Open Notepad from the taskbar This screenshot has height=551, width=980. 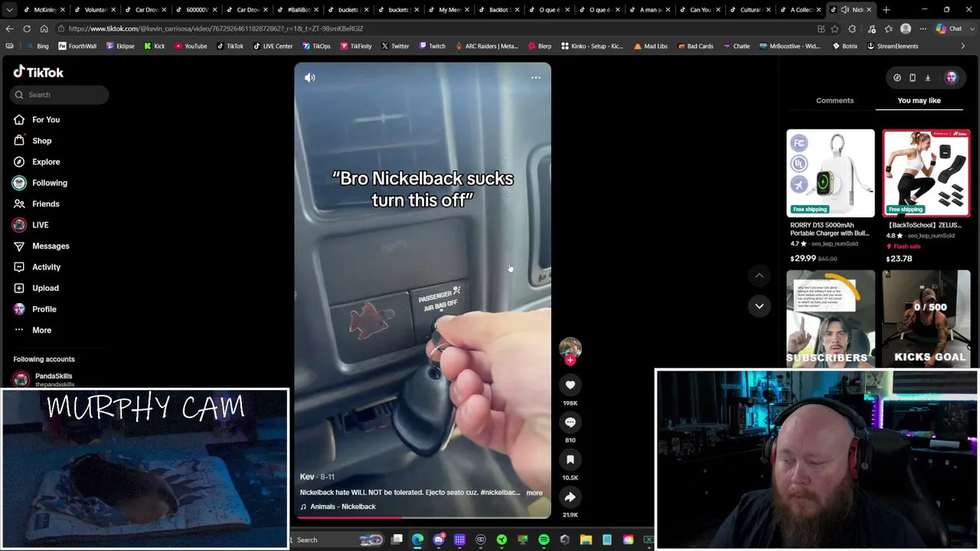tap(607, 540)
